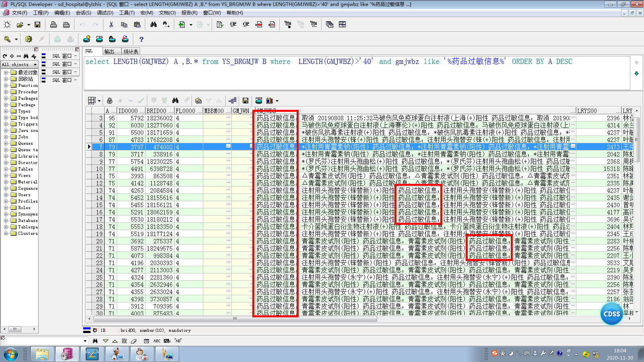This screenshot has width=644, height=362.
Task: Click the Save floppy disk icon in main toolbar
Action: [x=37, y=25]
